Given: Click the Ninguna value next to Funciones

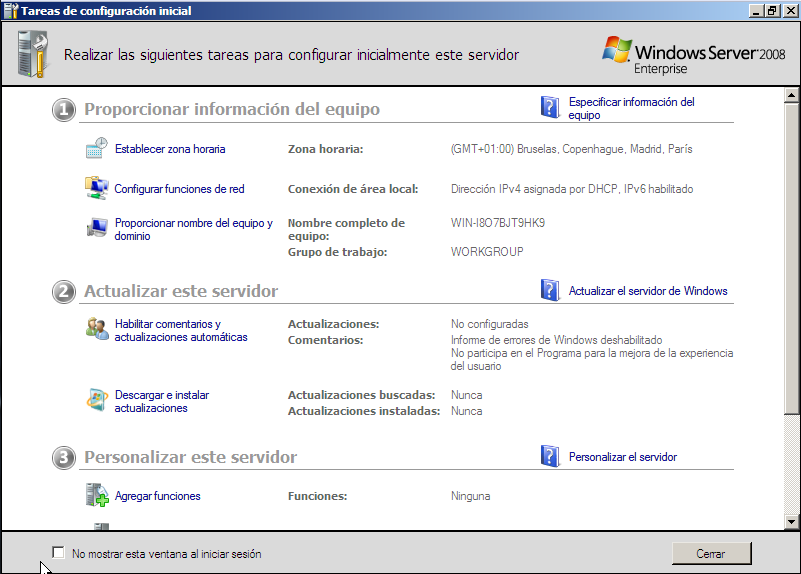Looking at the screenshot, I should coord(470,496).
